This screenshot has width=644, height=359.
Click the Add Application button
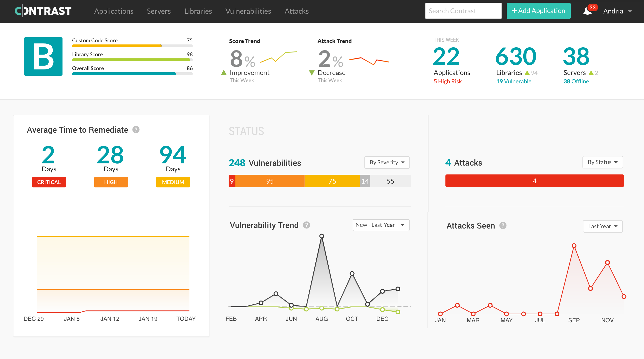click(x=538, y=11)
